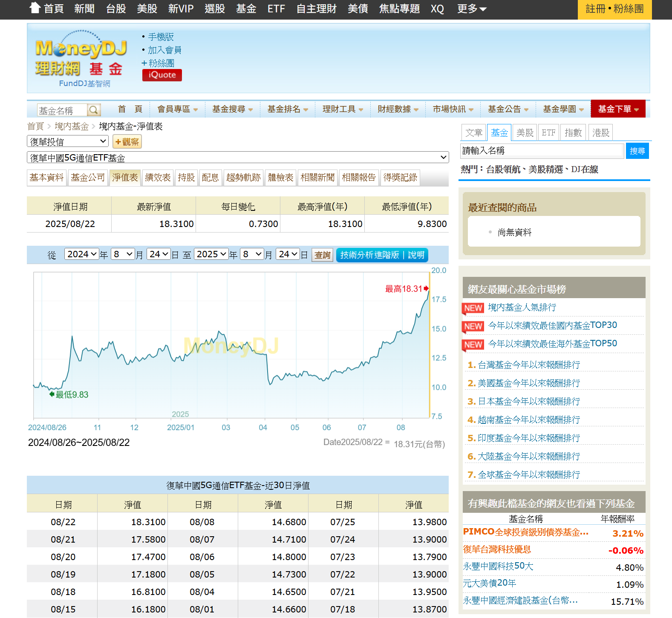Click the red iQuote badge
The width and height of the screenshot is (672, 618).
162,75
